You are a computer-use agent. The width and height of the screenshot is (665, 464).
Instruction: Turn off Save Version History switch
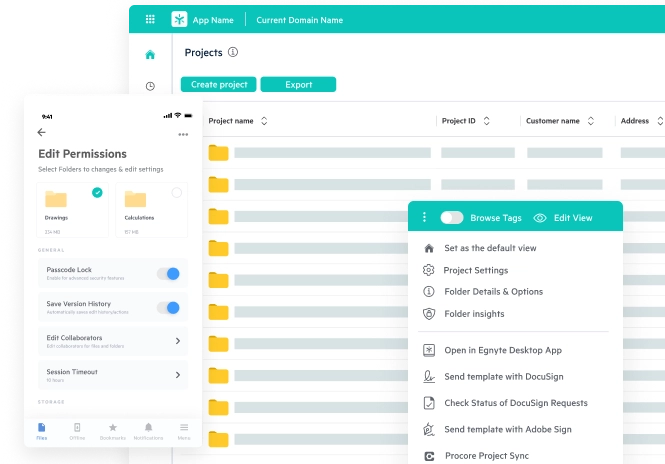168,308
